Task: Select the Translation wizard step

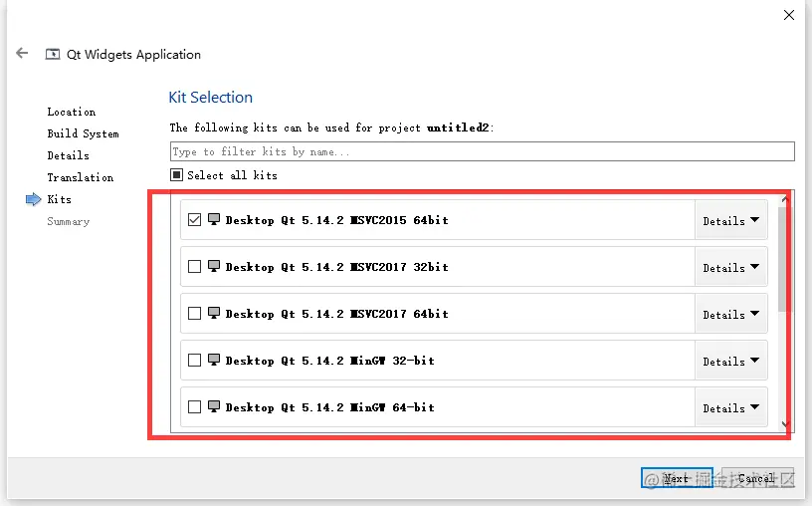Action: tap(80, 177)
